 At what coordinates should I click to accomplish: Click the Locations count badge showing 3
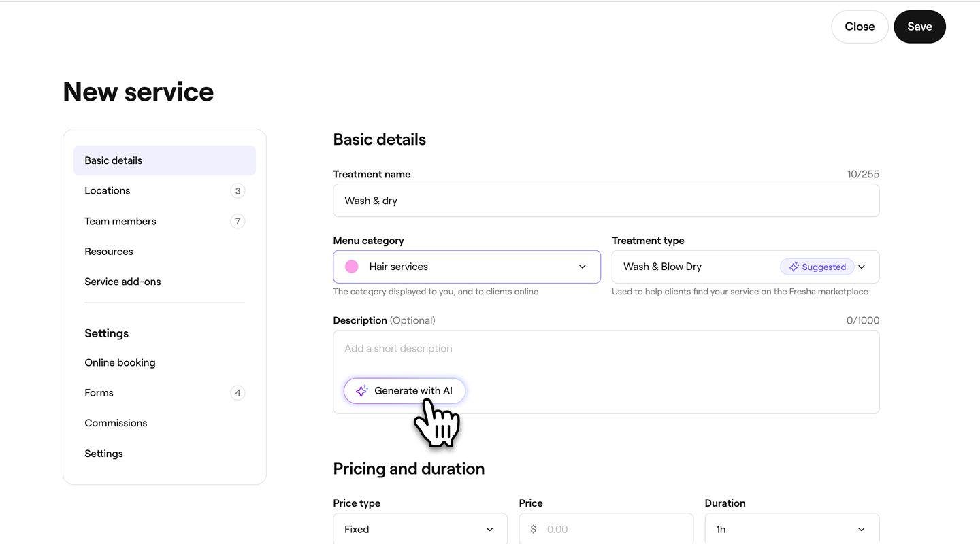238,191
